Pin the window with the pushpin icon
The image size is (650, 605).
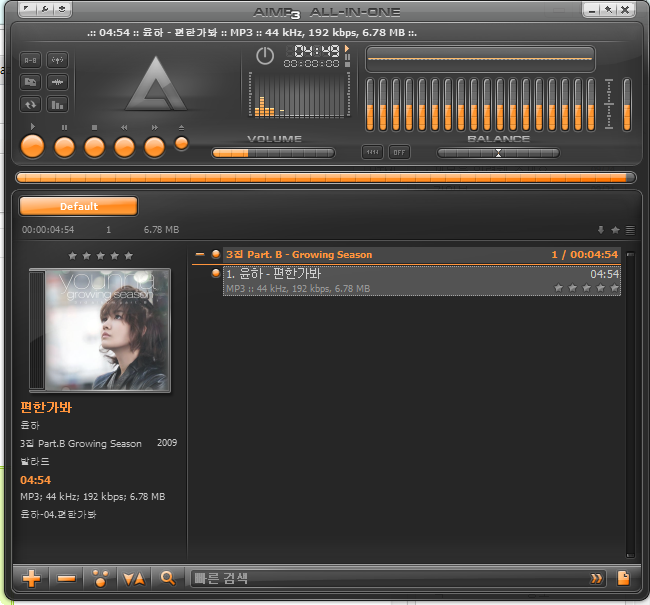(608, 10)
